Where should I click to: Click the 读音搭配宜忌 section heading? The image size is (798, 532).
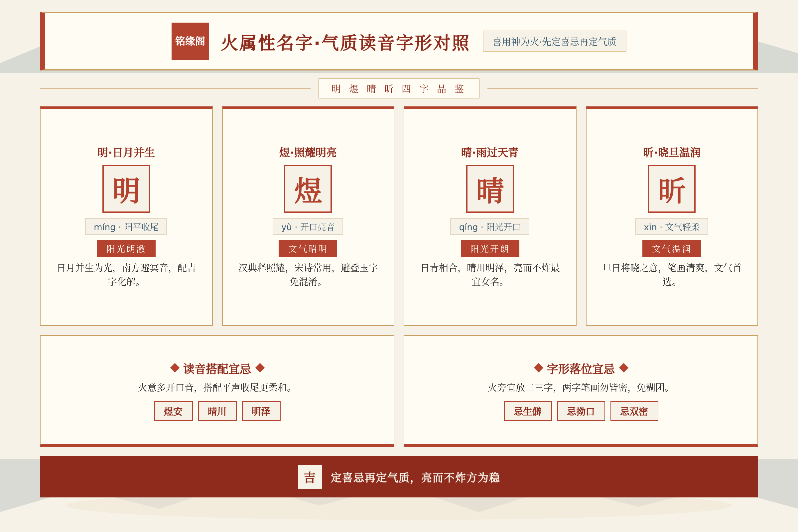point(217,368)
